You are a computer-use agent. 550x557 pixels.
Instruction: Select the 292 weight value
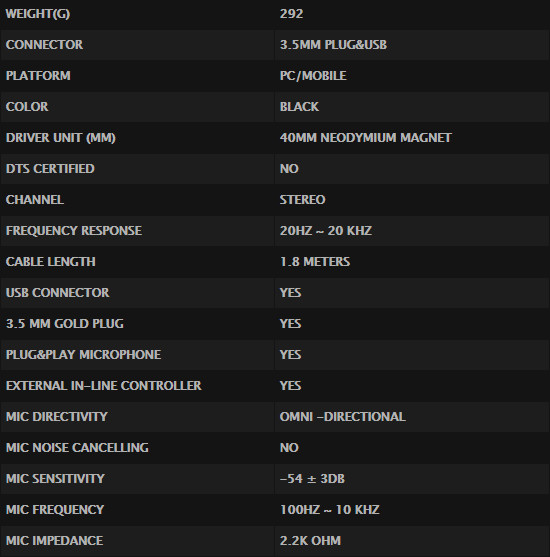[x=291, y=14]
